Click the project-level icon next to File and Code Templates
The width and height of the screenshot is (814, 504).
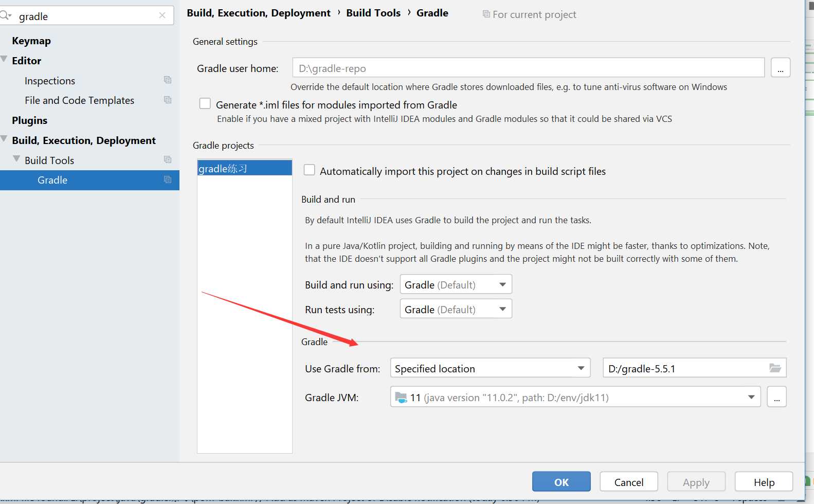(x=168, y=100)
